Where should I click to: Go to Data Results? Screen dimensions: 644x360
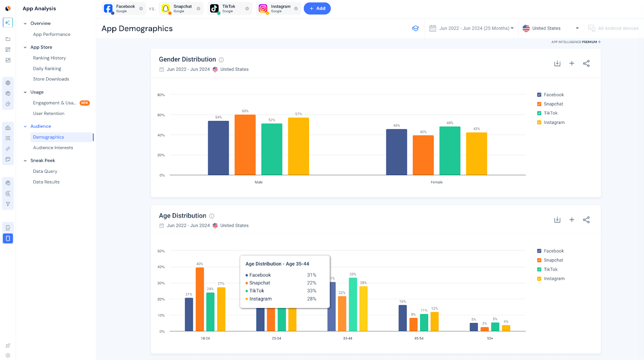46,182
